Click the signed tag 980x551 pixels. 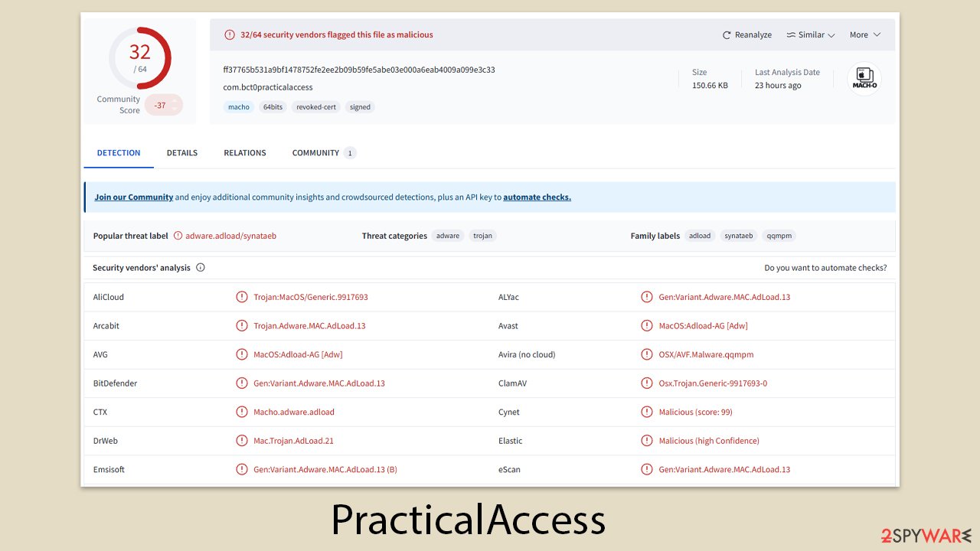[360, 107]
